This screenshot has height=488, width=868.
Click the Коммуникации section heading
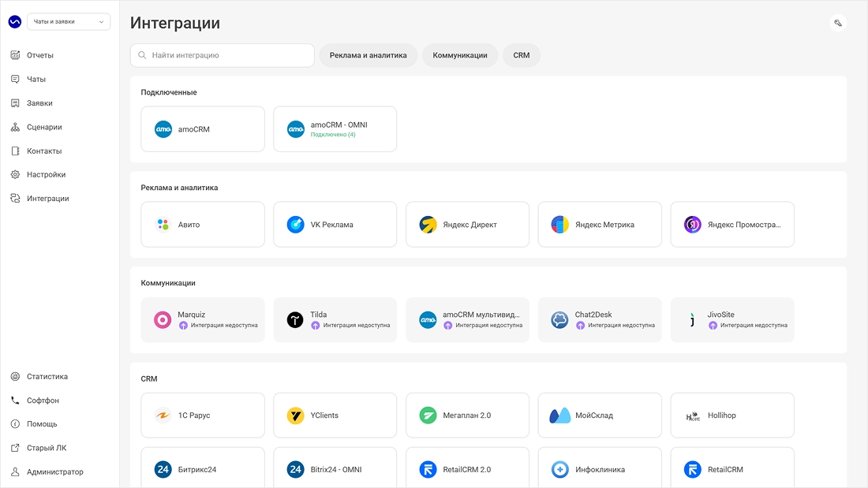tap(168, 283)
